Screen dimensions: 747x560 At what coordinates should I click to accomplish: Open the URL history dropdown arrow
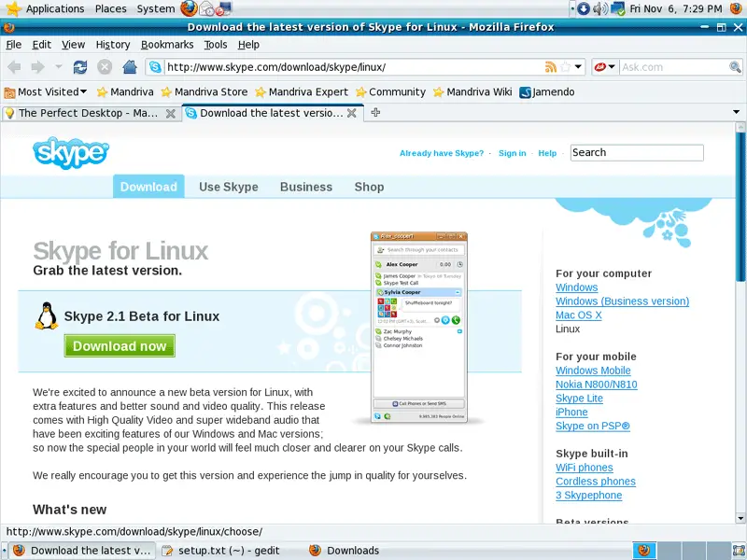point(578,67)
